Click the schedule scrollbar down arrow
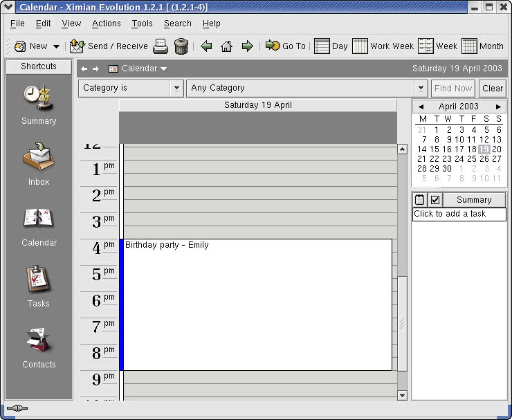This screenshot has height=420, width=512. pyautogui.click(x=402, y=396)
